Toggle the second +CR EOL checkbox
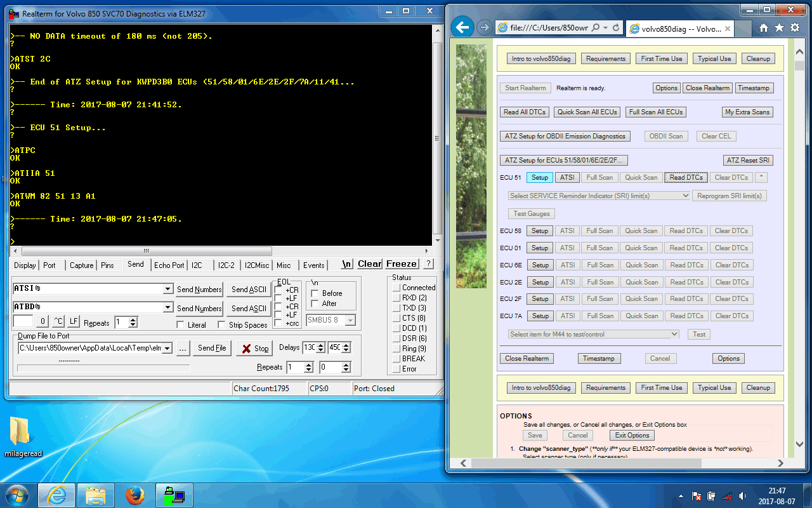812x508 pixels. 278,307
